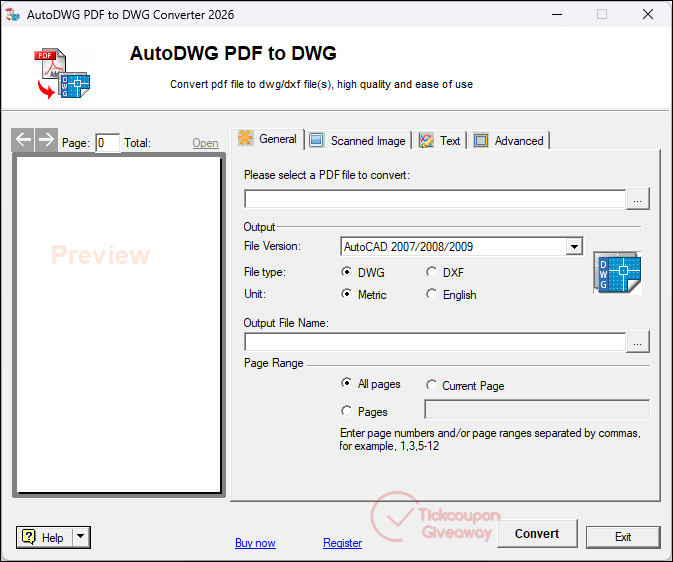Close the converter window
Screen dimensions: 673x562
(648, 14)
